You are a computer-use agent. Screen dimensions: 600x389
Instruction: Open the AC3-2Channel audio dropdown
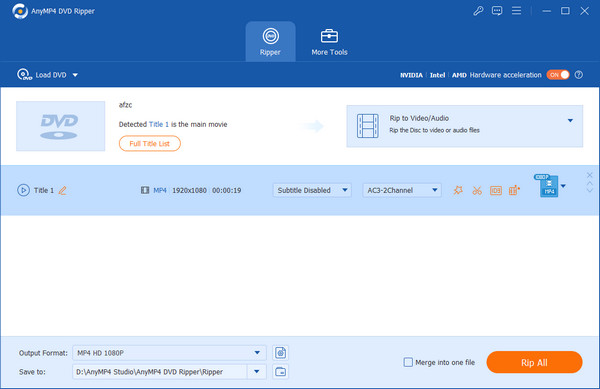pyautogui.click(x=402, y=190)
